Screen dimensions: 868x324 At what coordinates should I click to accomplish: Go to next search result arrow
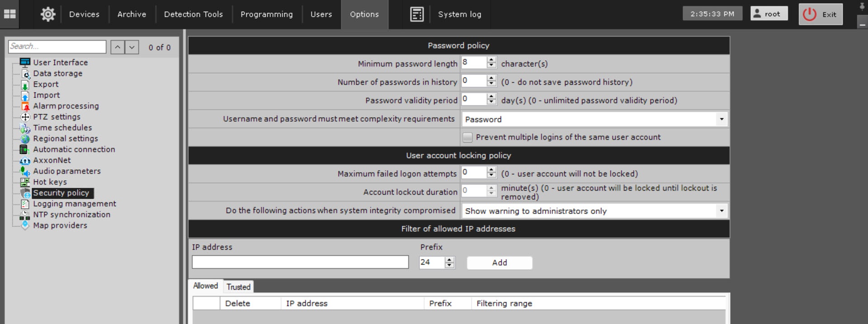coord(132,47)
